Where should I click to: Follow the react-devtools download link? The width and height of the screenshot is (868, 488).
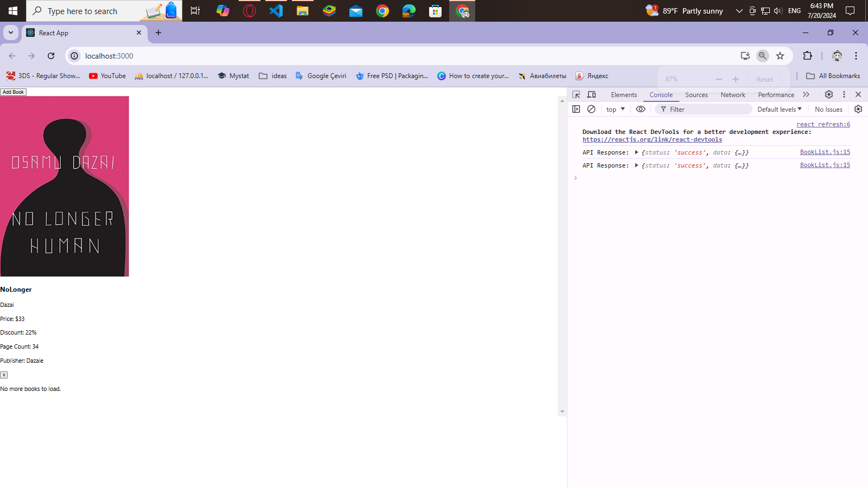(652, 139)
